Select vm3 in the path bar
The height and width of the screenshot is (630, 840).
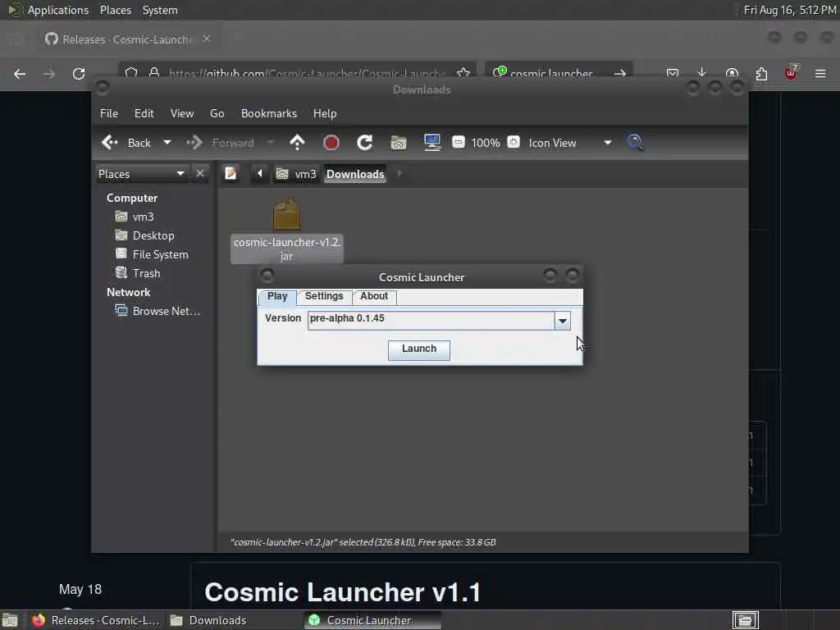(x=296, y=174)
